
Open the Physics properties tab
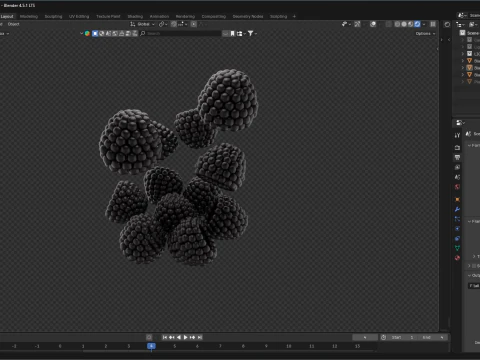[457, 229]
